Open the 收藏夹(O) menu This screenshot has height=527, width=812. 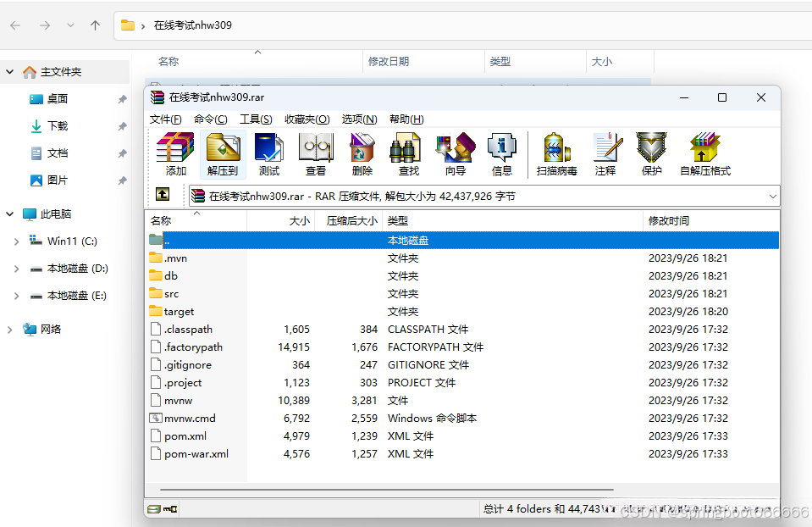click(x=307, y=119)
